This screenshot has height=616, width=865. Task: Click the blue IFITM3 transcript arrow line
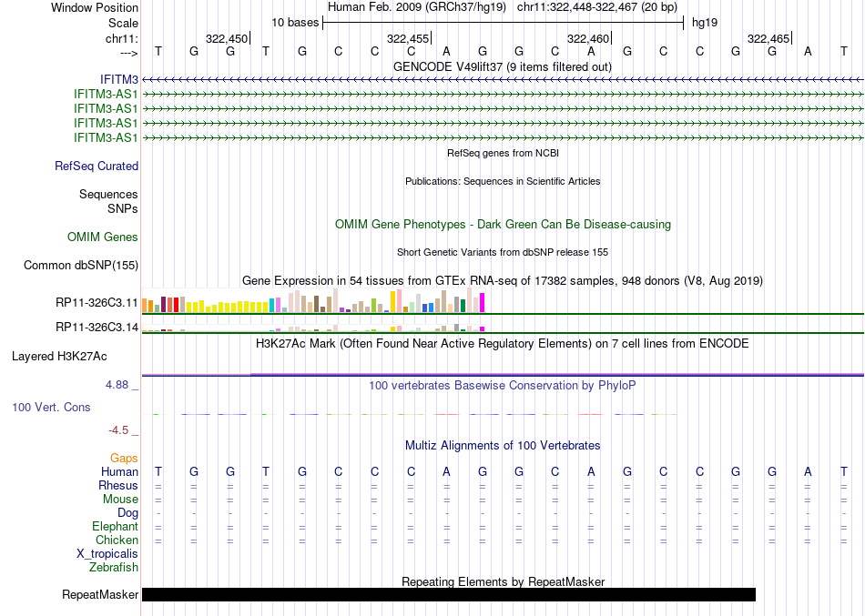pos(504,80)
